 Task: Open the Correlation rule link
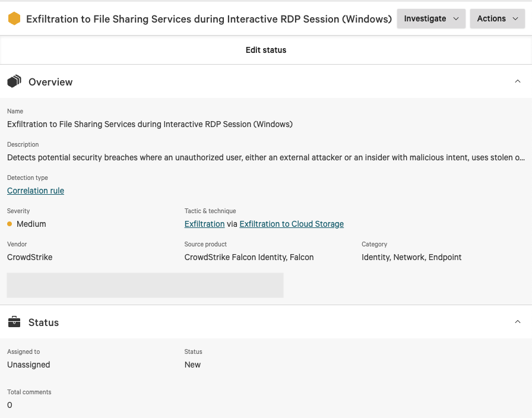pyautogui.click(x=36, y=191)
